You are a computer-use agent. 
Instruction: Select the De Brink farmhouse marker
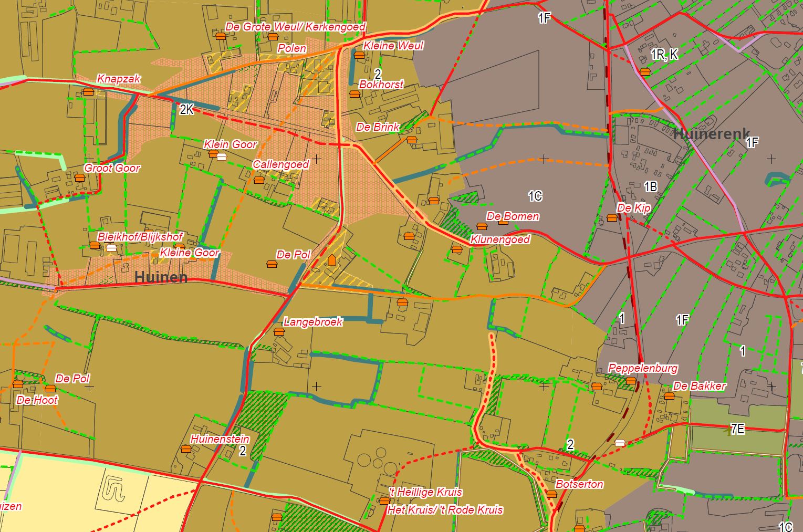pos(412,140)
